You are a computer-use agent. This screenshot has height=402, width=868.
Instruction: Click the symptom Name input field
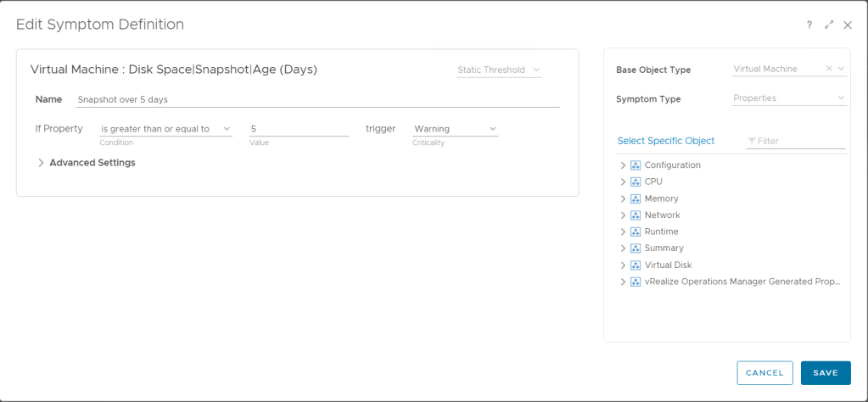tap(317, 99)
